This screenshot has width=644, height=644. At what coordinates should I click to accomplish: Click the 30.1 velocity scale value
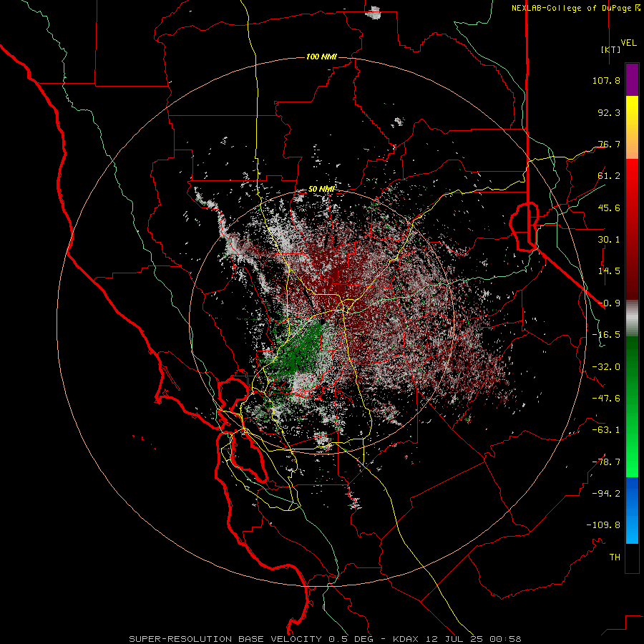pos(609,240)
